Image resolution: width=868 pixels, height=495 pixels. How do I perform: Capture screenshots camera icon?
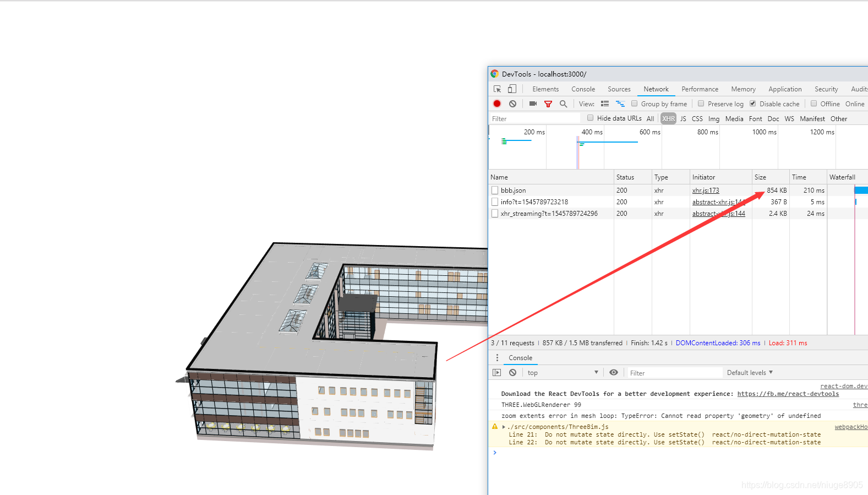pos(533,104)
